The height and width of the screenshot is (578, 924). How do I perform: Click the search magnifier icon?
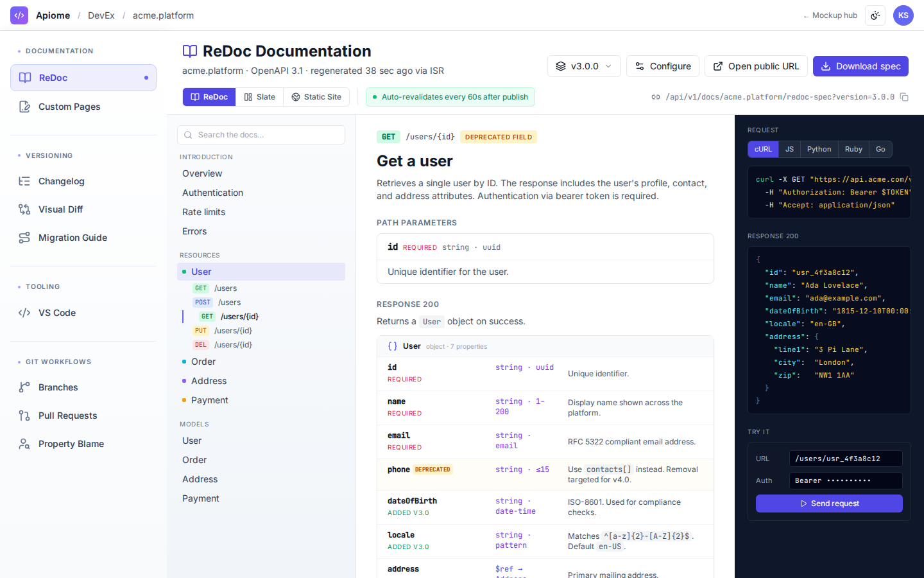point(188,135)
